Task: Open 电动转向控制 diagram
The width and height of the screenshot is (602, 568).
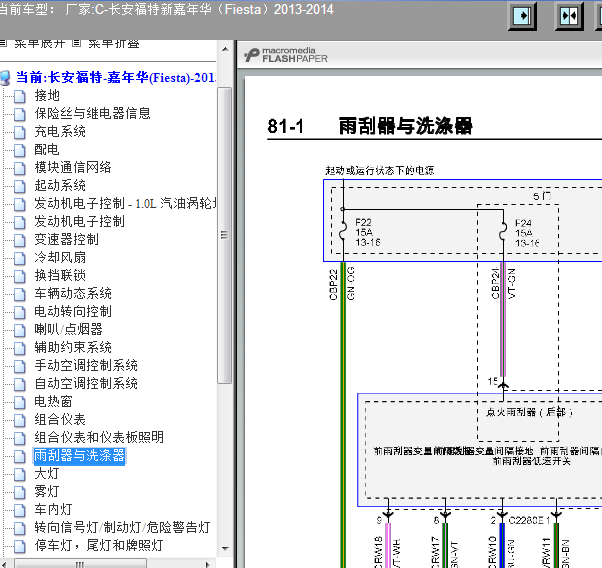Action: [73, 311]
